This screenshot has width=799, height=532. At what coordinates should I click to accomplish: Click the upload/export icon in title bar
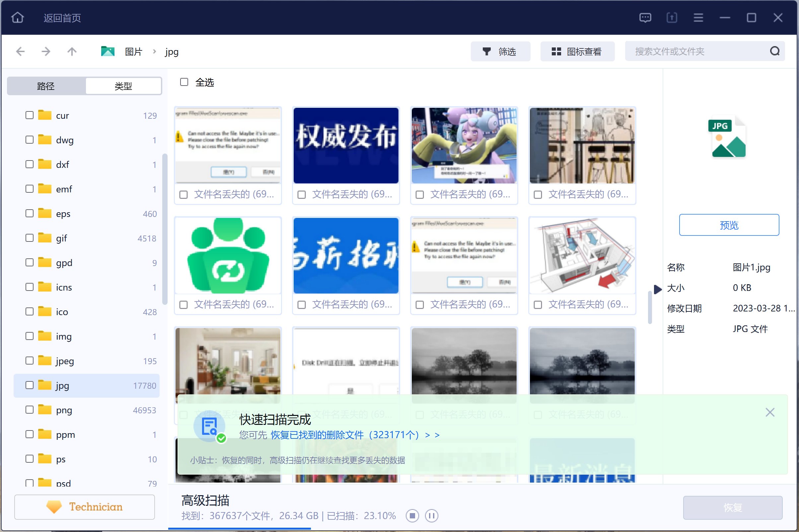(672, 18)
